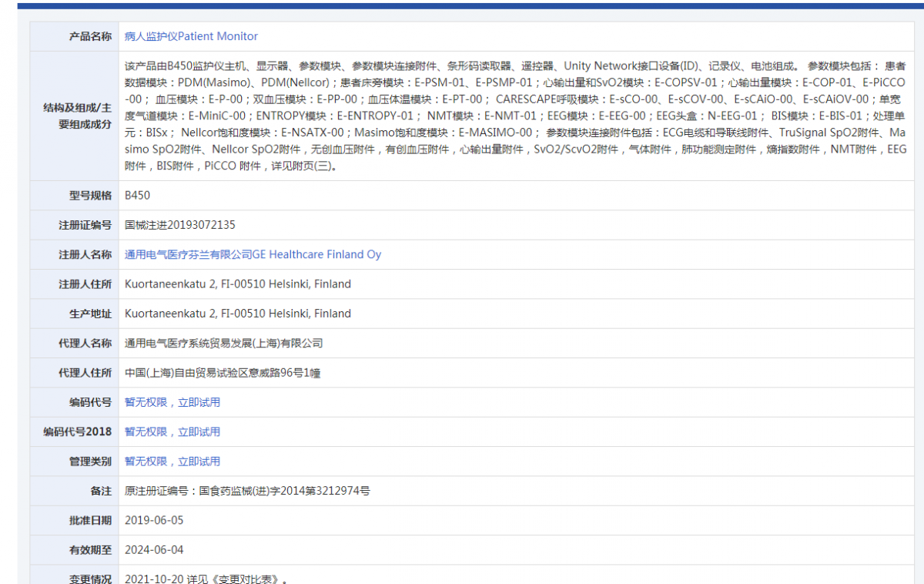This screenshot has width=924, height=584.
Task: Select the model value B450
Action: pos(138,196)
